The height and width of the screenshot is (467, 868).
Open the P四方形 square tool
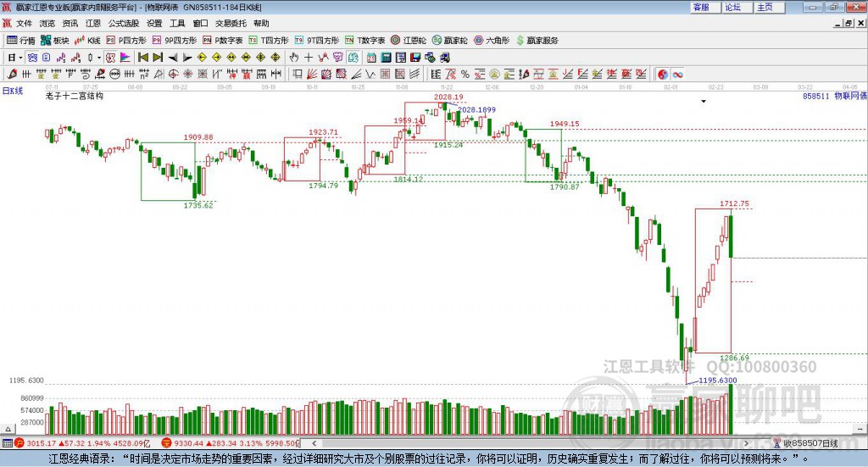(126, 41)
